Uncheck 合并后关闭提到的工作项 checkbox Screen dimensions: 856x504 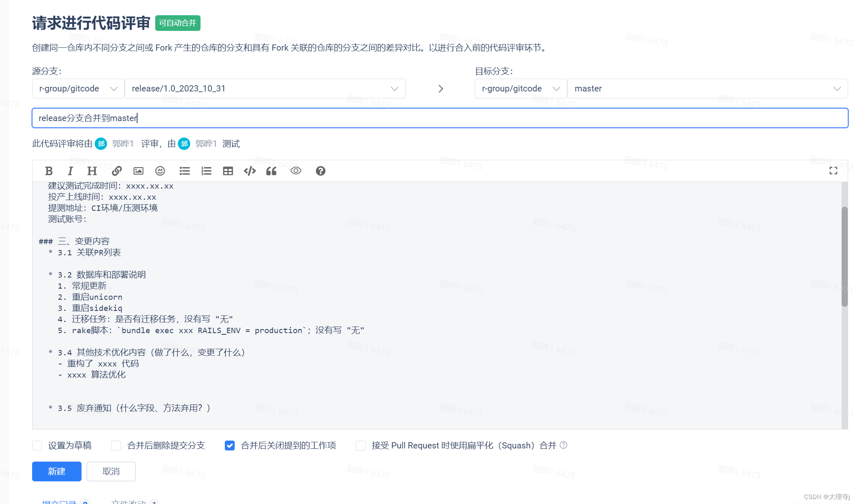coord(230,446)
